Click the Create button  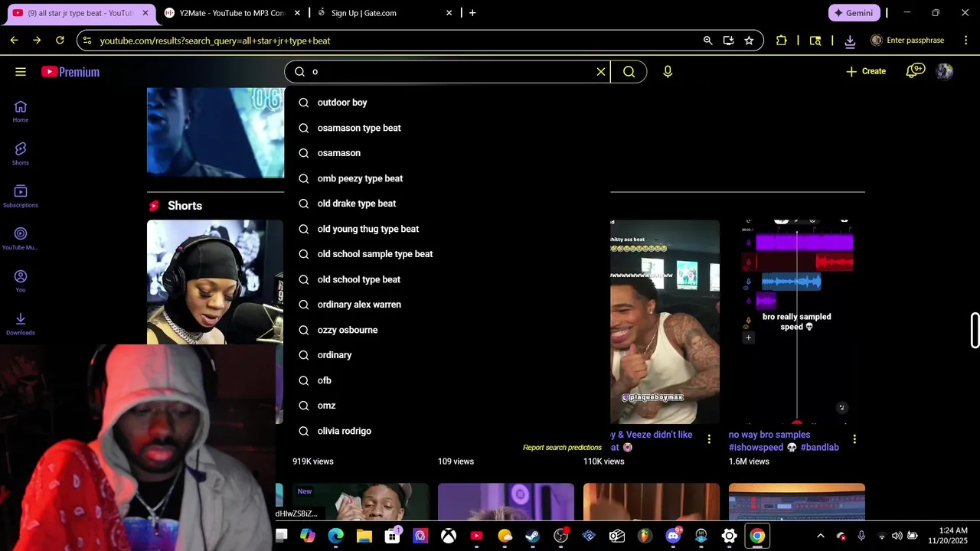(866, 71)
